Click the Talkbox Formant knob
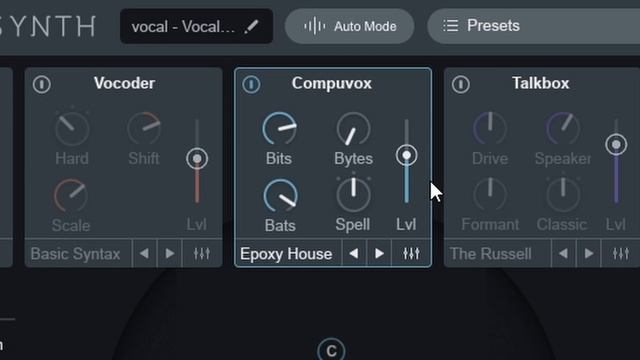The width and height of the screenshot is (640, 360). tap(490, 195)
